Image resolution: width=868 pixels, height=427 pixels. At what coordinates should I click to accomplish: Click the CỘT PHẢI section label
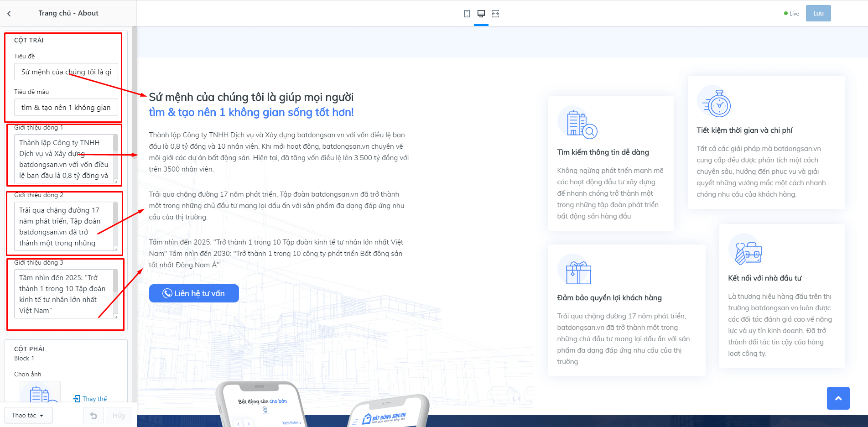point(29,349)
